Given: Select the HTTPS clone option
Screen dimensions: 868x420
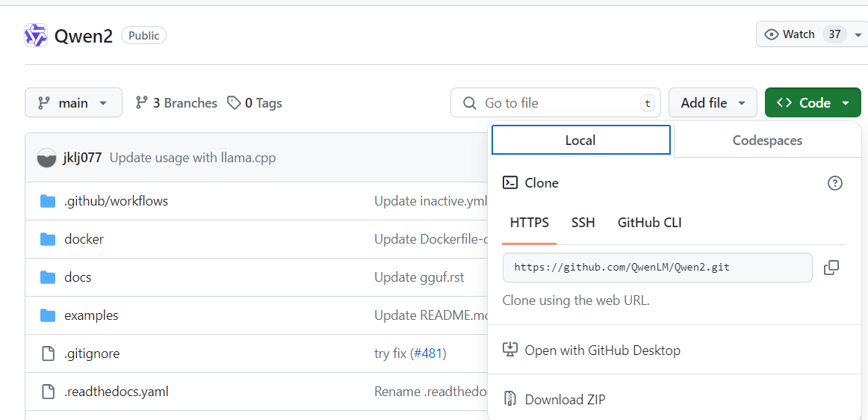Looking at the screenshot, I should pos(529,223).
